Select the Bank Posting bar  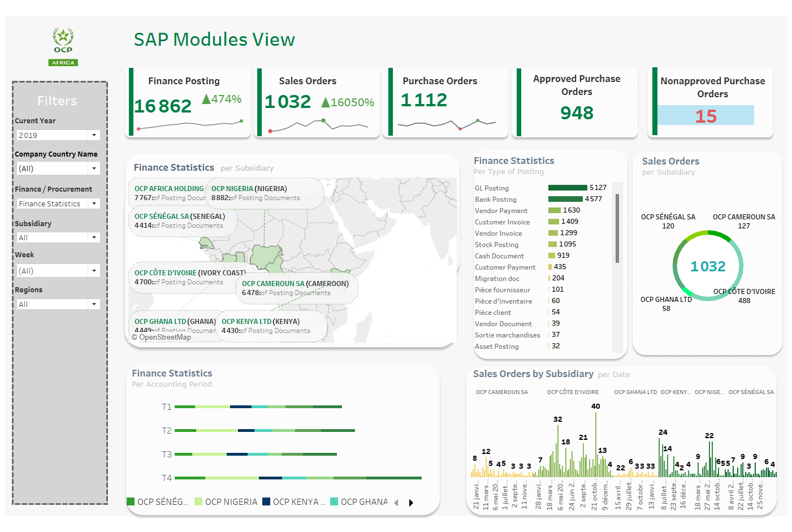click(565, 199)
